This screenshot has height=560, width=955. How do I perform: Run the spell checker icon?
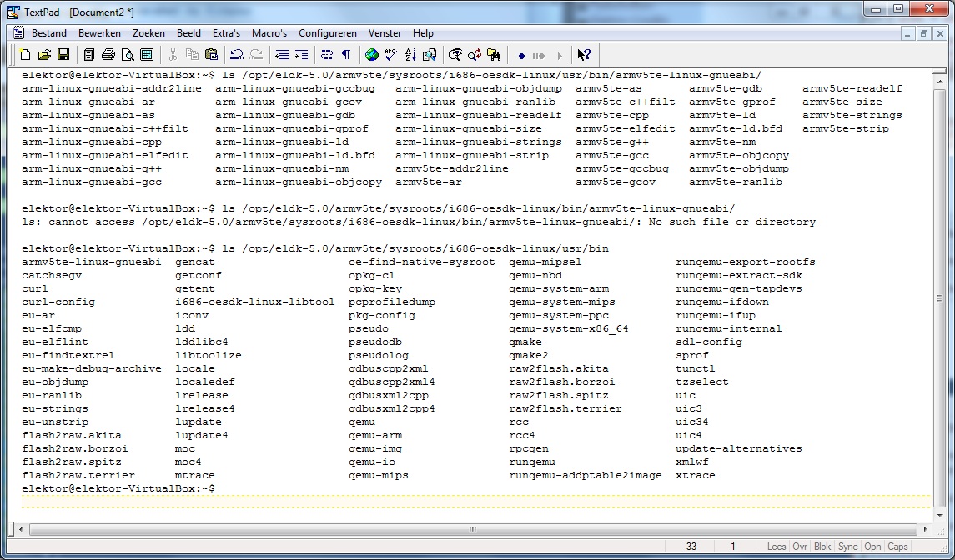[x=390, y=55]
